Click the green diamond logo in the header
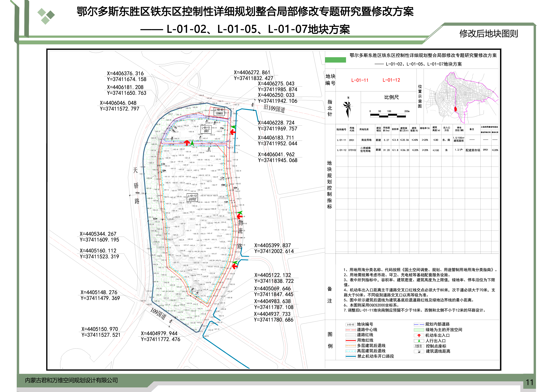This screenshot has height=392, width=555. coord(46,16)
